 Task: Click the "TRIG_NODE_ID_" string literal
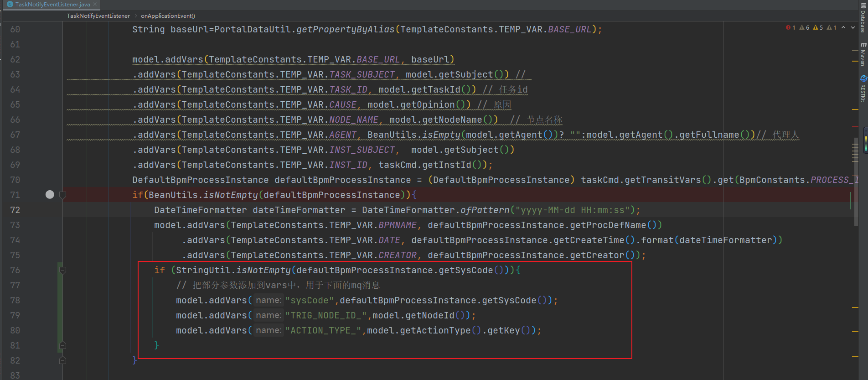click(x=326, y=316)
